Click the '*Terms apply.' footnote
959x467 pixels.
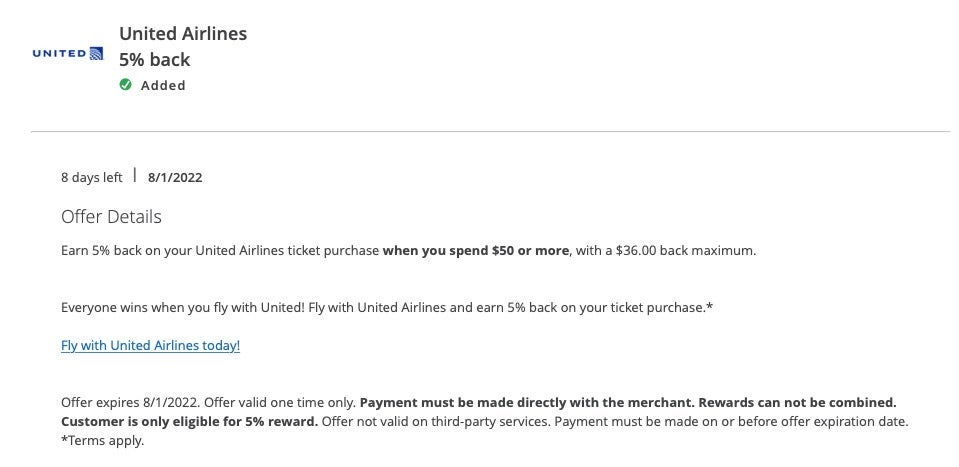click(102, 440)
